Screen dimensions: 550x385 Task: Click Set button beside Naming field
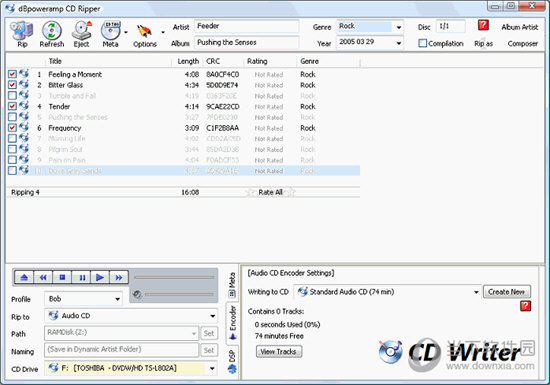click(209, 350)
